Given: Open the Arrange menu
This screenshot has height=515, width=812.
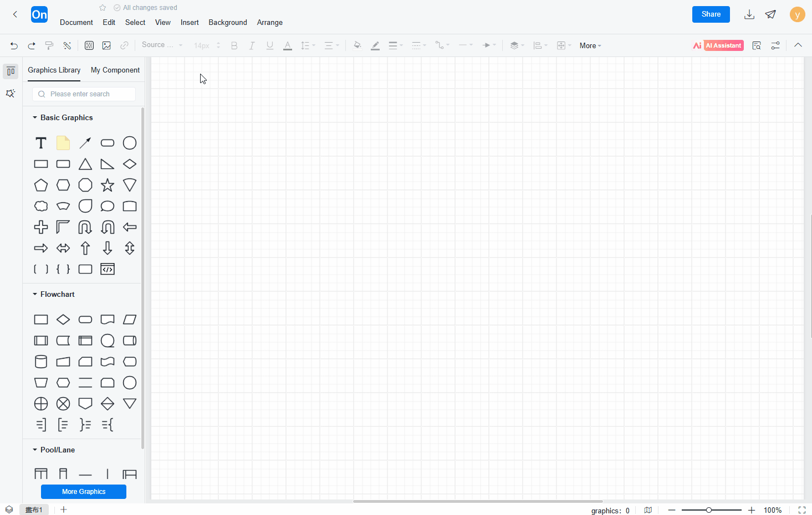Looking at the screenshot, I should click(x=270, y=22).
